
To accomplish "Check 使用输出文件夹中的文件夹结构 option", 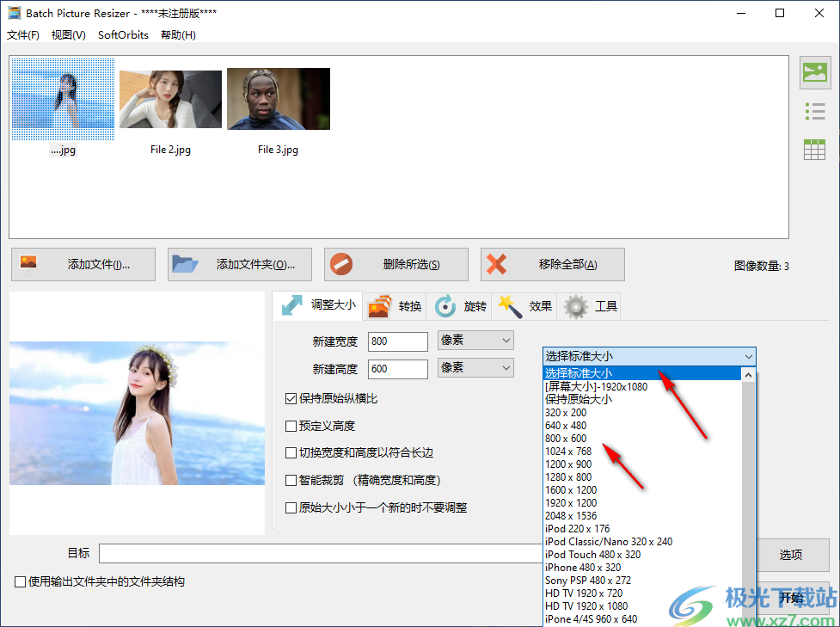I will (18, 581).
